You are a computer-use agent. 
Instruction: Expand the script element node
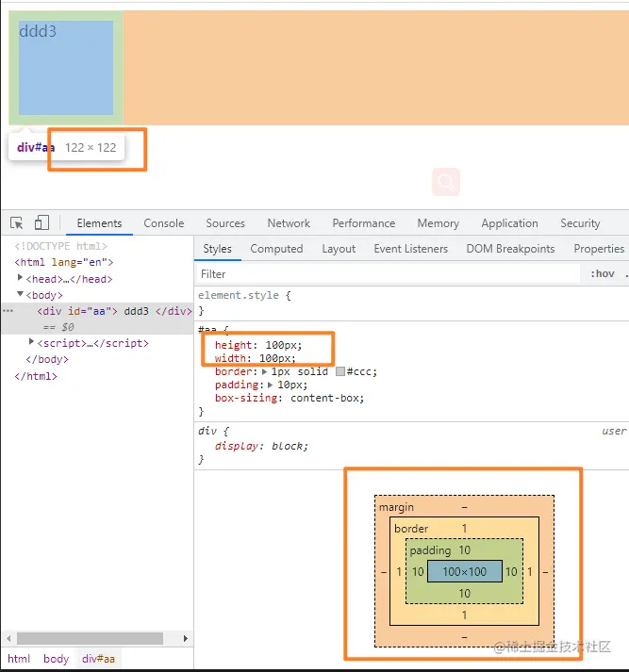click(31, 342)
